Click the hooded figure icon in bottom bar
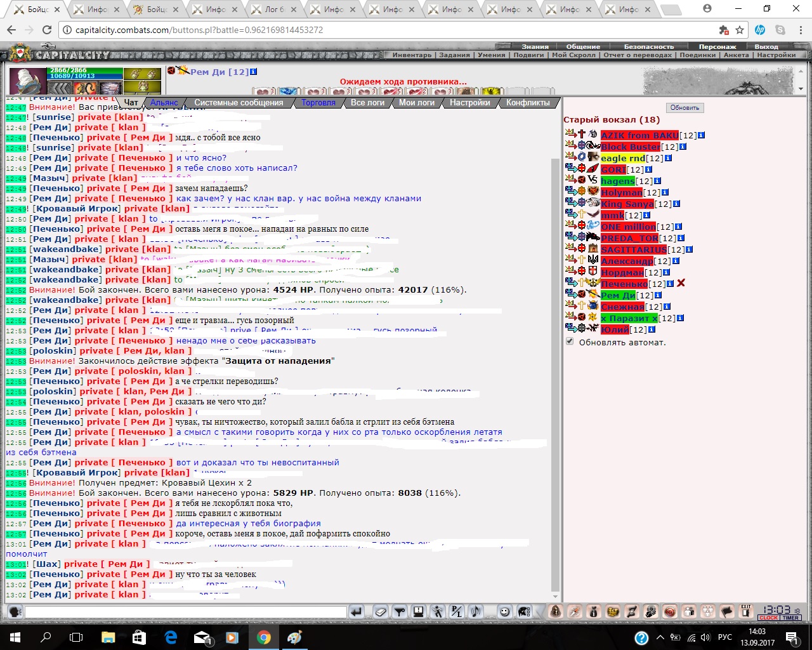812x650 pixels. [556, 612]
